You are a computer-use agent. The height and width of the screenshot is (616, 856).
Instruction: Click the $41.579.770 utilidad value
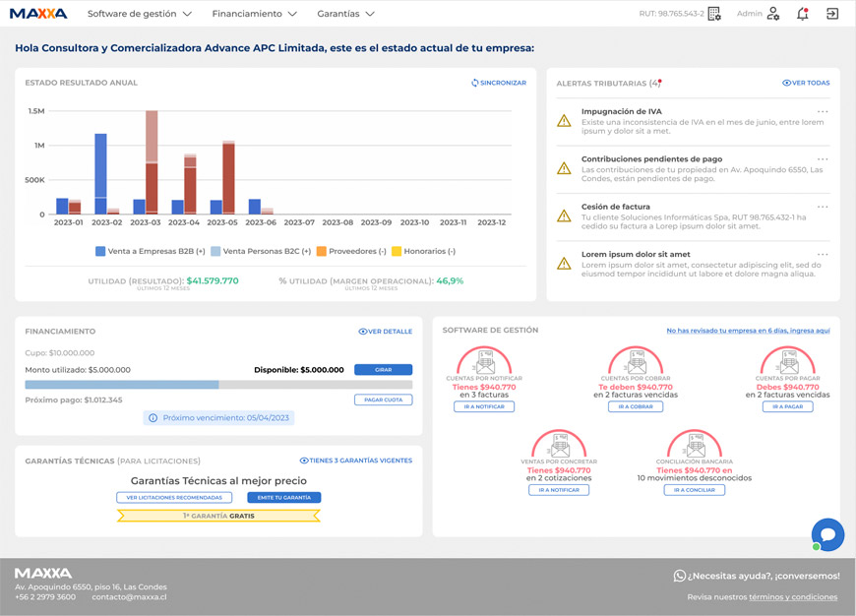click(x=213, y=280)
